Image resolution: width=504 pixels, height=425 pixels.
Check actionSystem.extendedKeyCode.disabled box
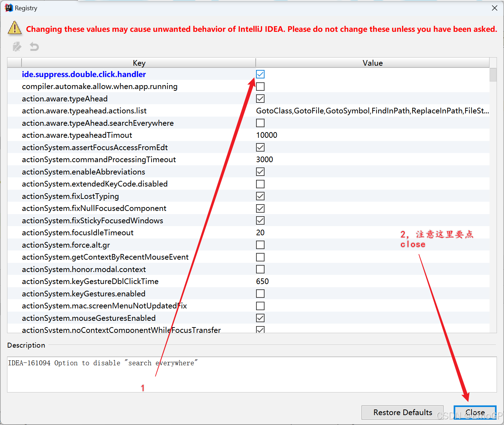pyautogui.click(x=260, y=184)
